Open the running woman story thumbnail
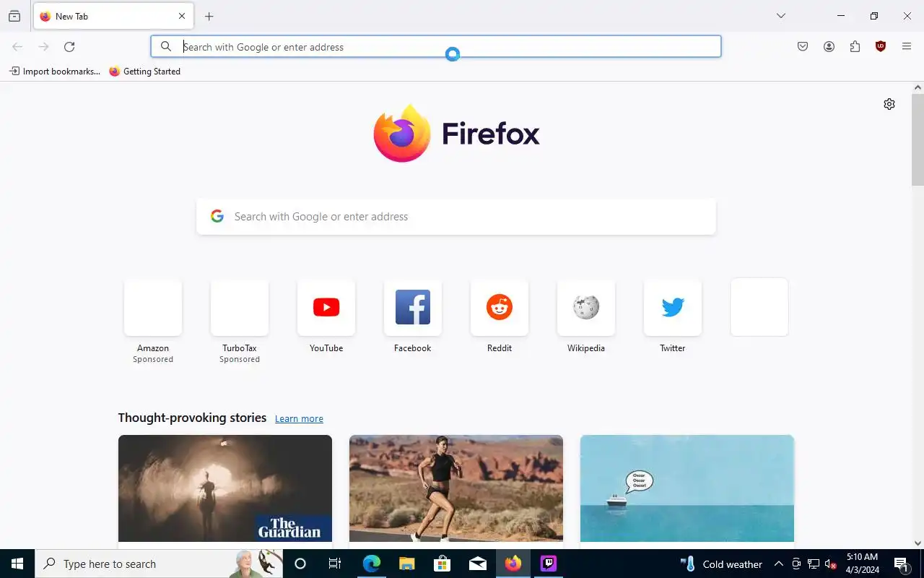 tap(456, 488)
